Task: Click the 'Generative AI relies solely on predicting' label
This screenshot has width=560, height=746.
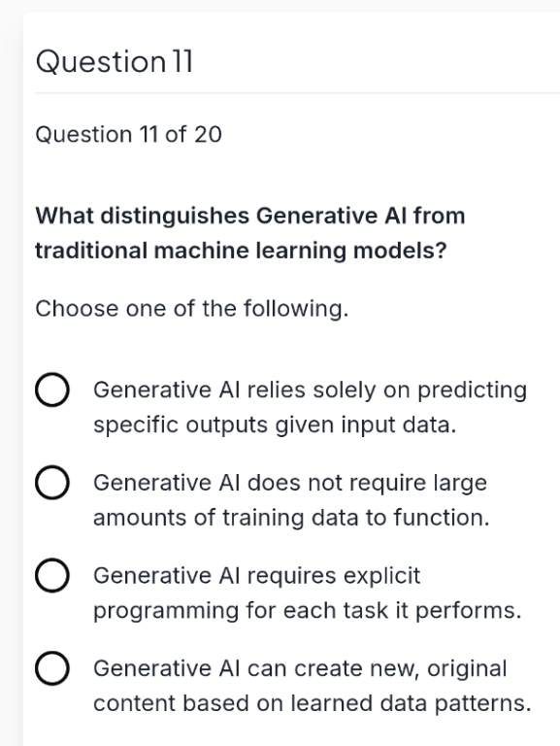Action: 310,390
